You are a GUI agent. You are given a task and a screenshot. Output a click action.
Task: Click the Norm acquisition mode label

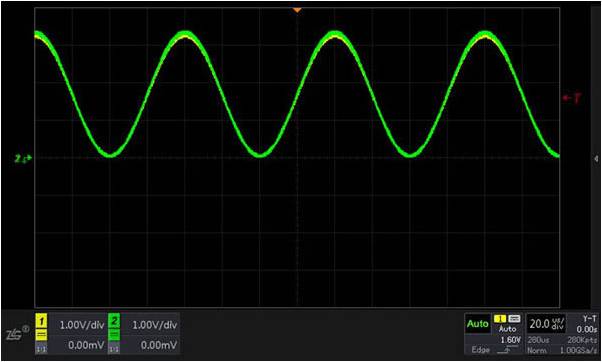click(536, 350)
